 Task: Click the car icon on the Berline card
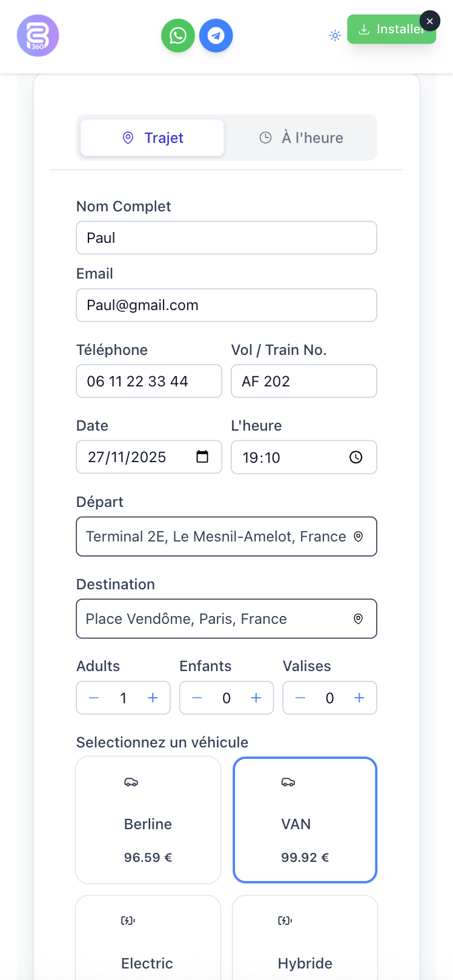(131, 782)
